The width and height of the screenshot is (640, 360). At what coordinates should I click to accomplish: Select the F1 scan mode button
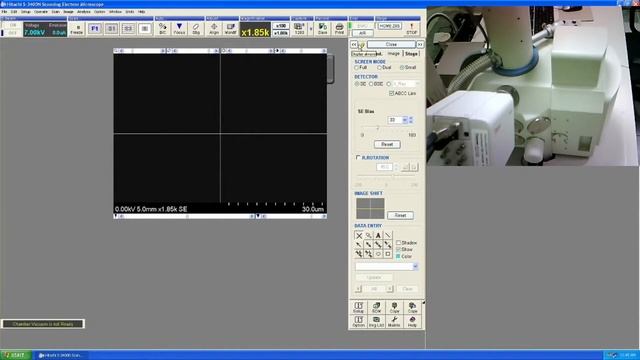click(x=95, y=29)
